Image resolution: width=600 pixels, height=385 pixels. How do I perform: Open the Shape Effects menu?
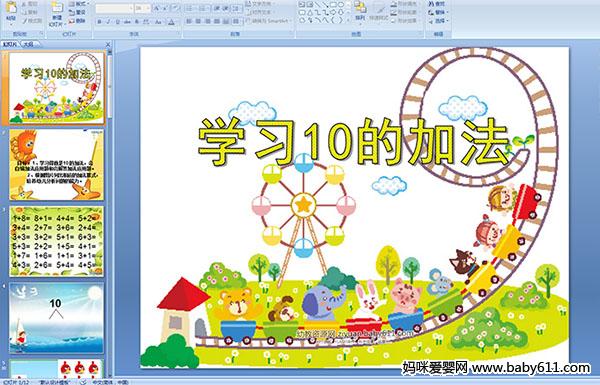pos(404,21)
